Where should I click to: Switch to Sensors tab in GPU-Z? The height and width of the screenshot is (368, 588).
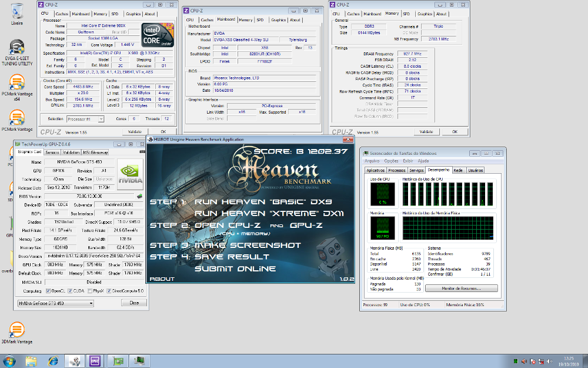pos(52,152)
